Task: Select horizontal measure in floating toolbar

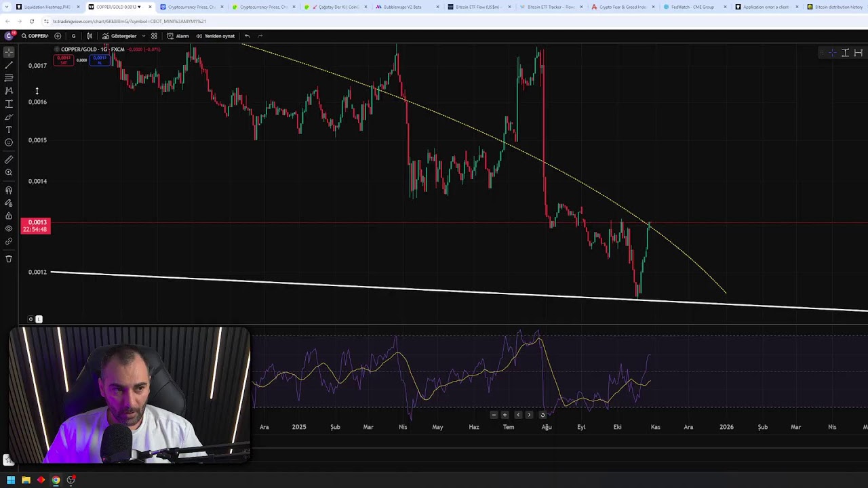Action: pos(859,53)
